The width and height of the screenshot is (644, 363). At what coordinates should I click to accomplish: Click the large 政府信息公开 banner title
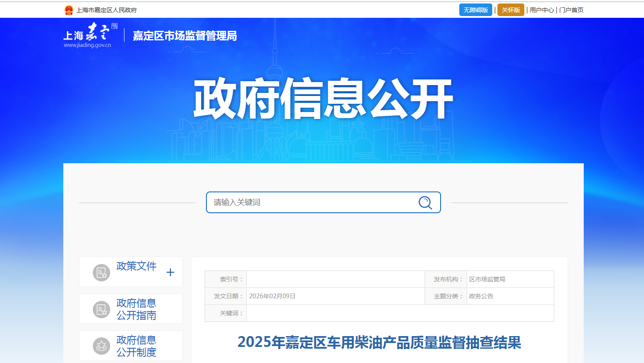323,99
